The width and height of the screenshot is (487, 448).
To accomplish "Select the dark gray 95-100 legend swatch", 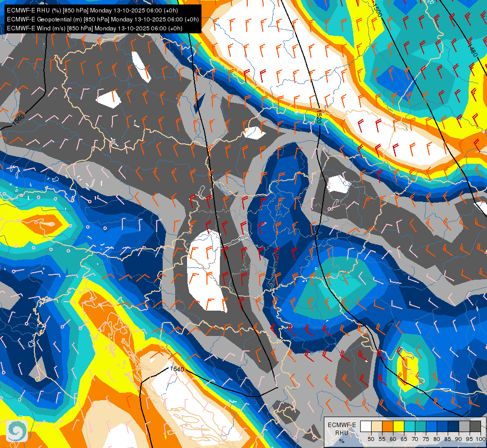I will click(x=476, y=426).
